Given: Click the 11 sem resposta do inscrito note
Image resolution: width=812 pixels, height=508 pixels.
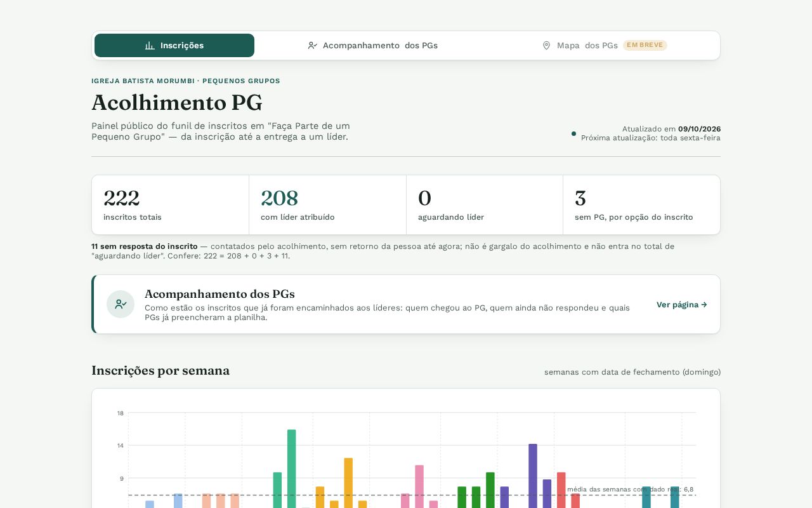Looking at the screenshot, I should pos(383,251).
